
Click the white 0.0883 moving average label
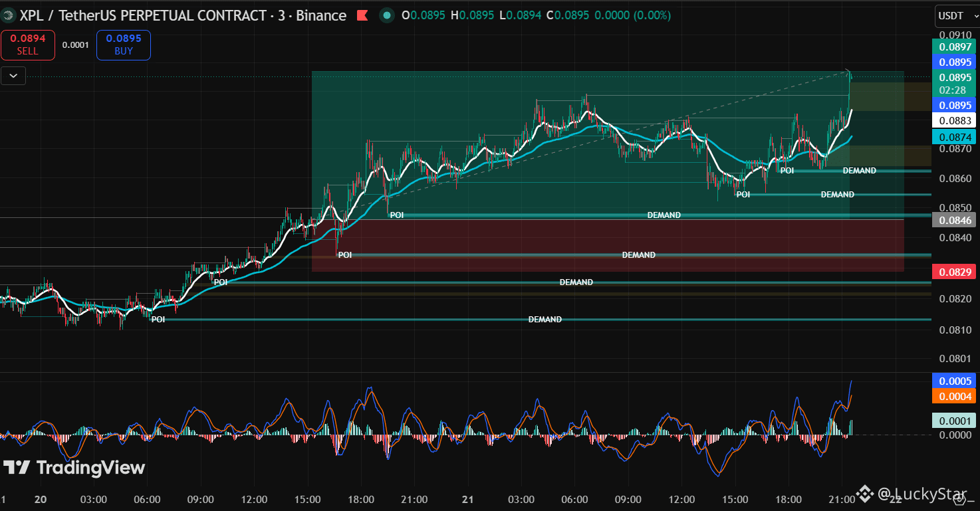[x=955, y=121]
